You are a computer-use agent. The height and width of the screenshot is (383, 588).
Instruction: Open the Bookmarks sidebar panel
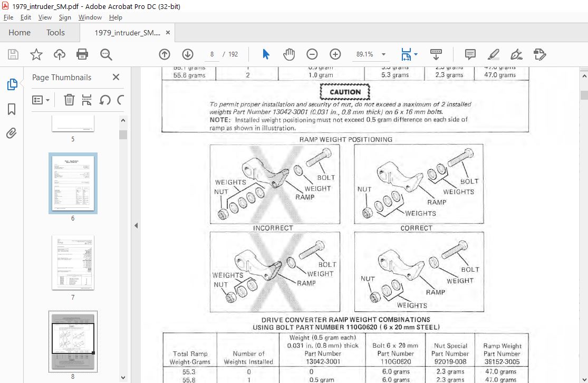click(12, 109)
